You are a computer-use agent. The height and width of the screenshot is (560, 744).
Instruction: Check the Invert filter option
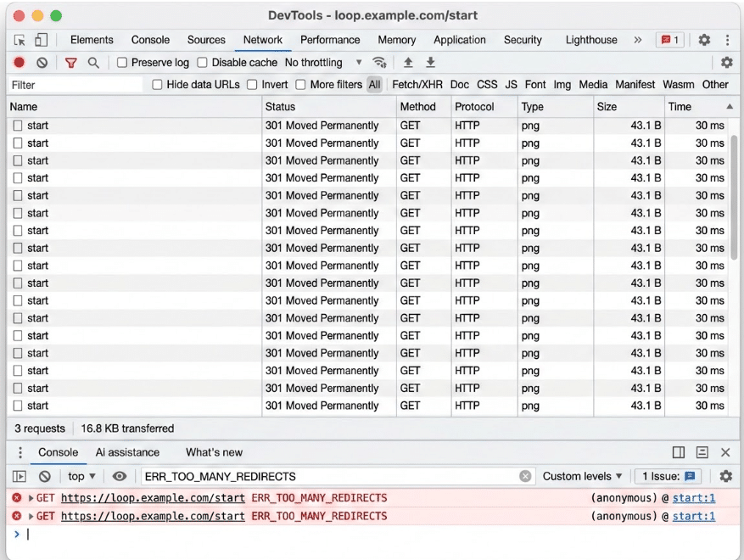pyautogui.click(x=252, y=85)
